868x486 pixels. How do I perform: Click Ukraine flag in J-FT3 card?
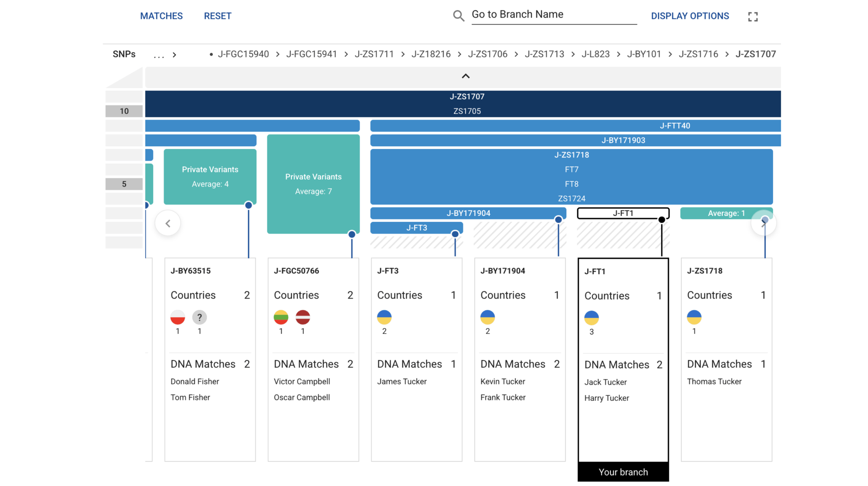coord(384,317)
